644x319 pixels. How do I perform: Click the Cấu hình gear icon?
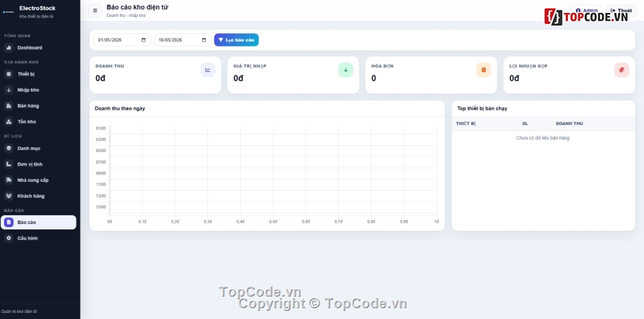[9, 238]
